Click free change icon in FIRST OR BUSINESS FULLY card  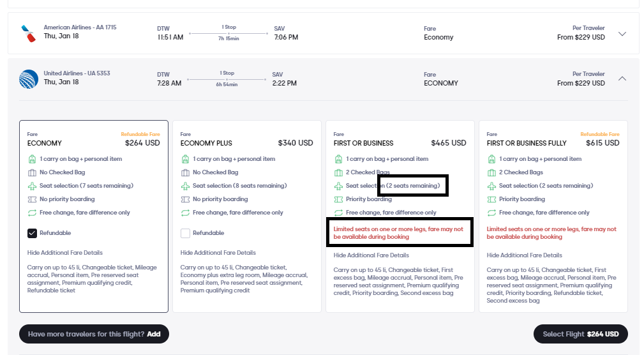pos(491,213)
